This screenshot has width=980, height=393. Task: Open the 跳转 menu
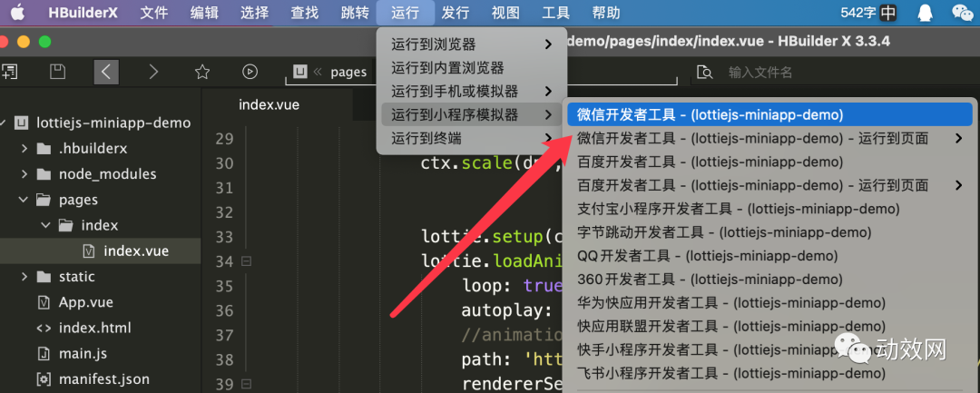pos(355,13)
